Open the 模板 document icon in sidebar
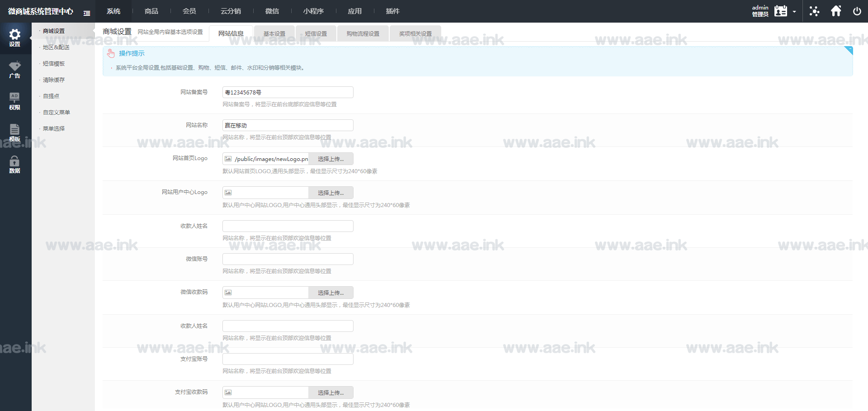The image size is (868, 411). coord(14,129)
